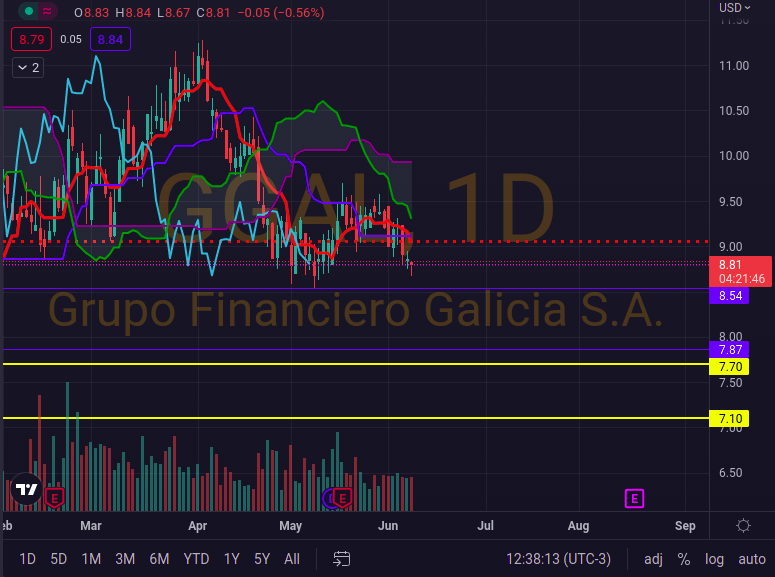Toggle percent scale mode

[684, 558]
